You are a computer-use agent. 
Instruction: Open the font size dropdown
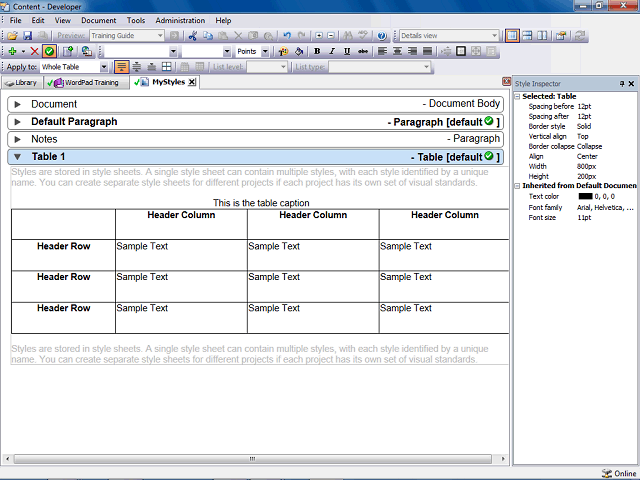(227, 51)
